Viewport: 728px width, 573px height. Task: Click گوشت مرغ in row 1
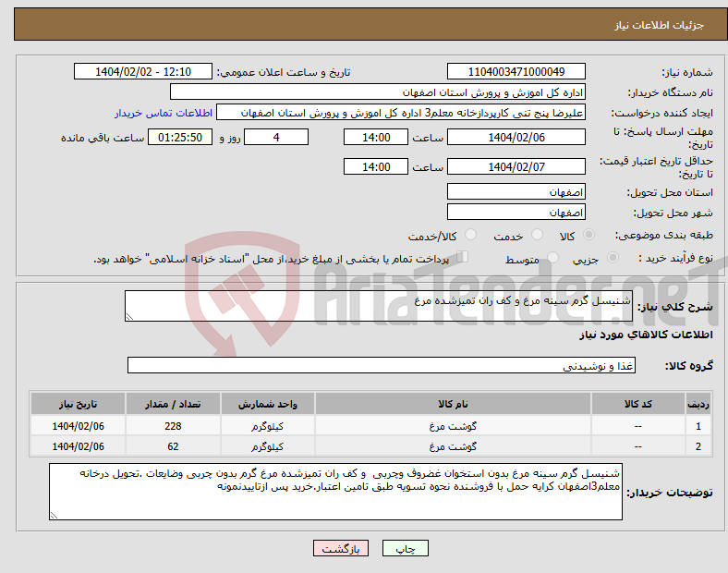click(x=453, y=426)
